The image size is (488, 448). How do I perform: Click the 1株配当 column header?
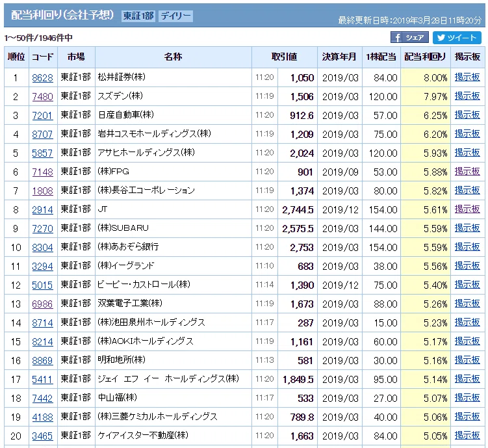[x=381, y=57]
